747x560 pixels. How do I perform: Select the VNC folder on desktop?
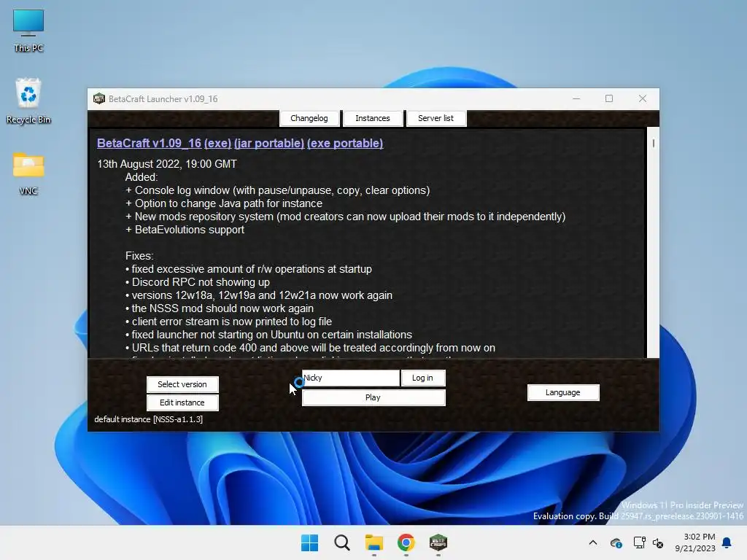tap(28, 174)
